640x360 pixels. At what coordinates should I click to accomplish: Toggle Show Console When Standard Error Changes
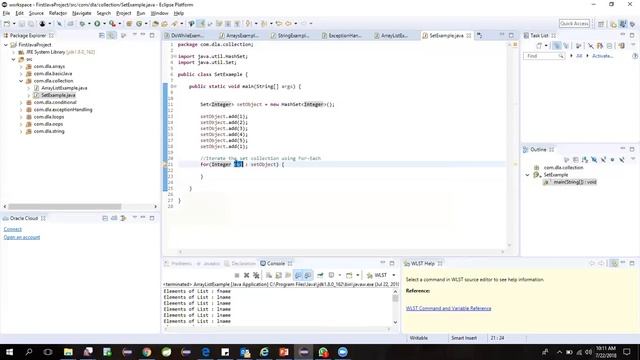[x=308, y=275]
